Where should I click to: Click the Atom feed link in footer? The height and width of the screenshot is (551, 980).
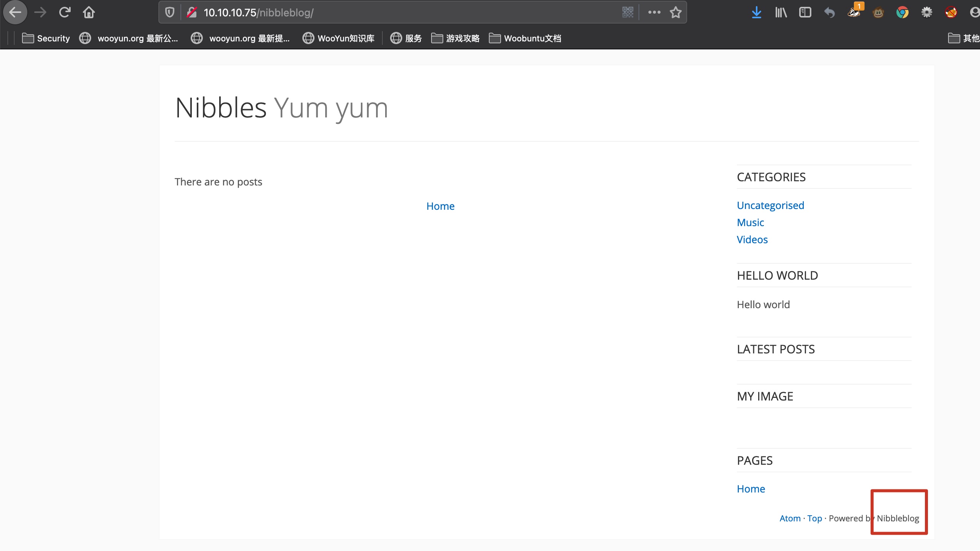pyautogui.click(x=790, y=518)
